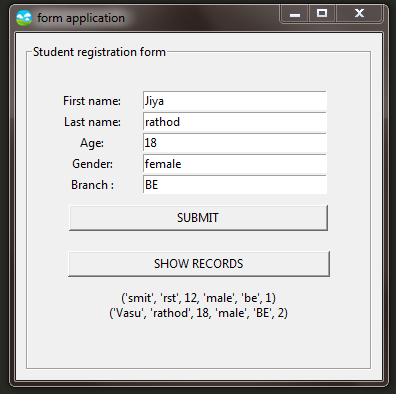Select the Branch field containing BE

tap(235, 185)
